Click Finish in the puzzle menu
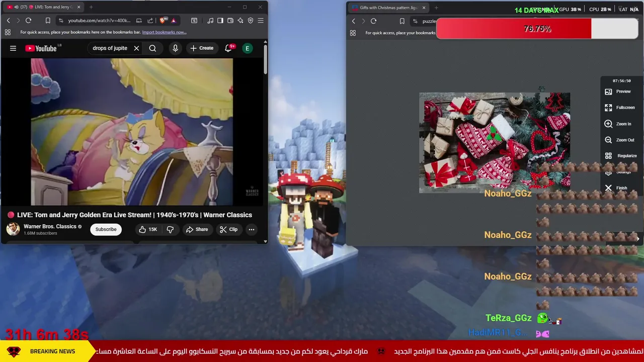This screenshot has height=362, width=644. [616, 188]
